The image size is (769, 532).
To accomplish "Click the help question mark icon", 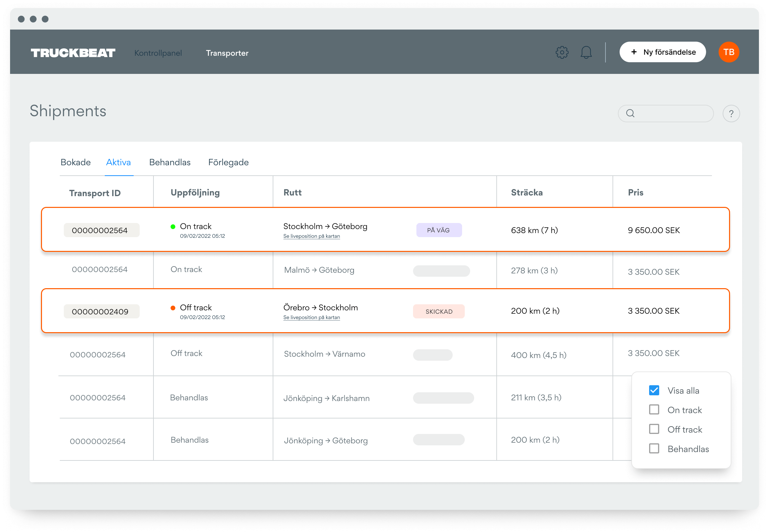I will click(x=731, y=114).
